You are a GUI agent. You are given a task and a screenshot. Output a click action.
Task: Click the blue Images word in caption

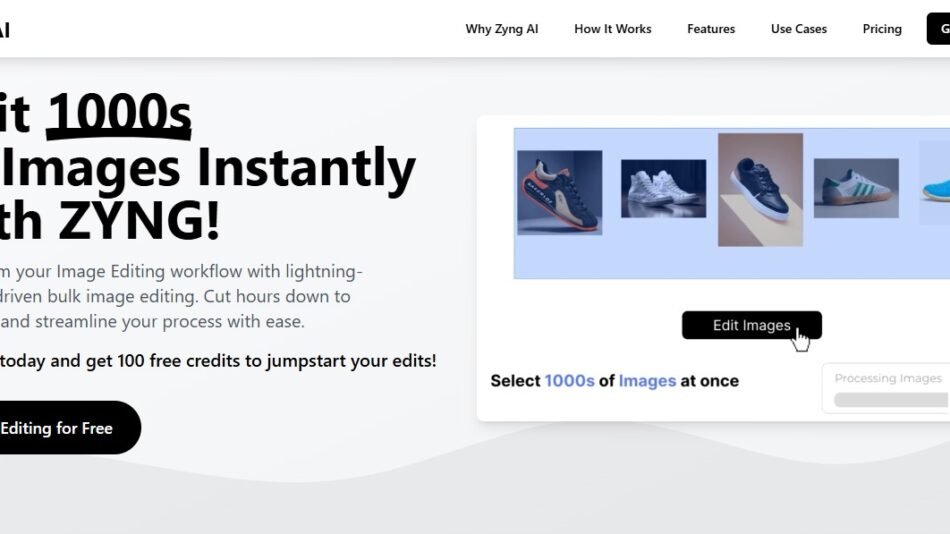pyautogui.click(x=646, y=381)
